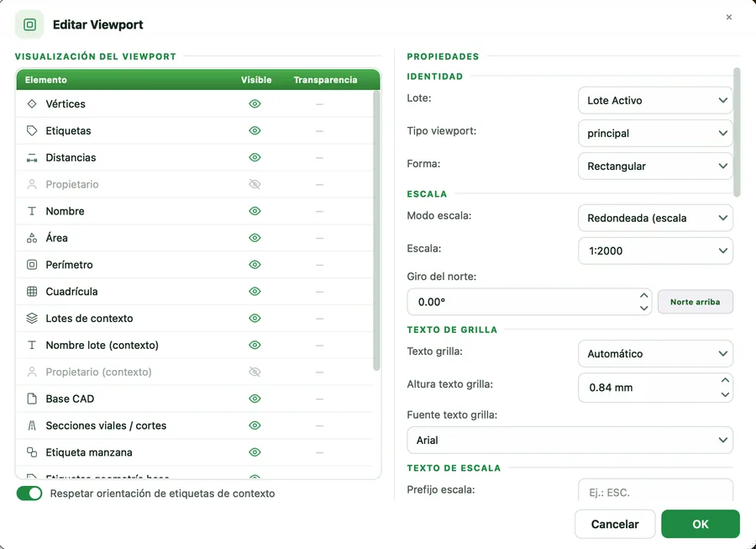Click the Lotes de contexto layers icon
Viewport: 756px width, 549px height.
32,319
